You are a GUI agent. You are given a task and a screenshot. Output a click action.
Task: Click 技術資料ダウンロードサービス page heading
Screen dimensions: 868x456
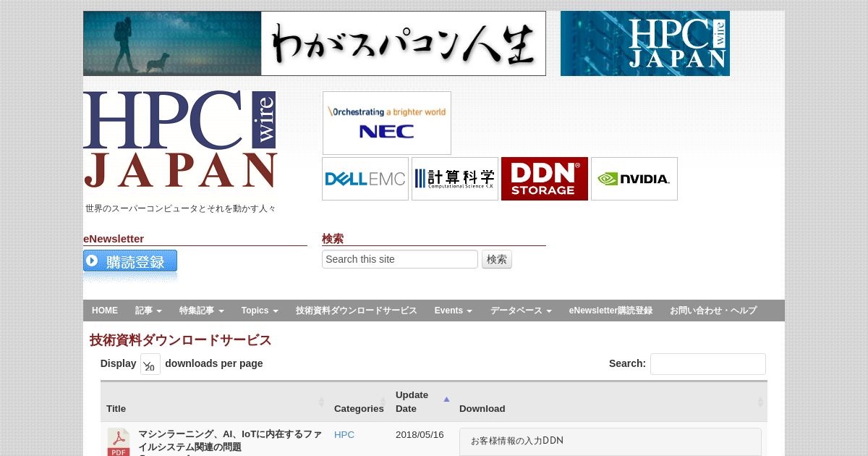(x=181, y=340)
